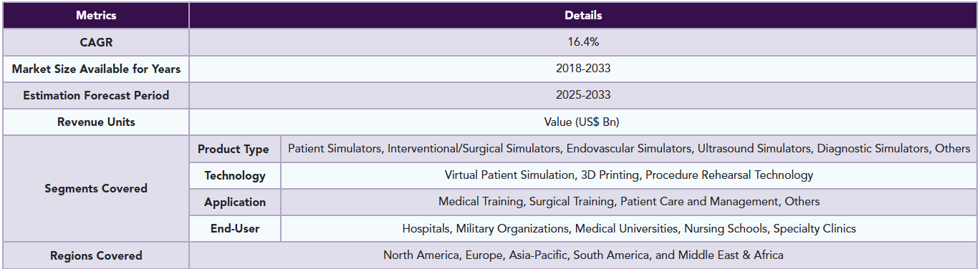The image size is (980, 269).
Task: Select the Segments Covered cell
Action: [96, 189]
